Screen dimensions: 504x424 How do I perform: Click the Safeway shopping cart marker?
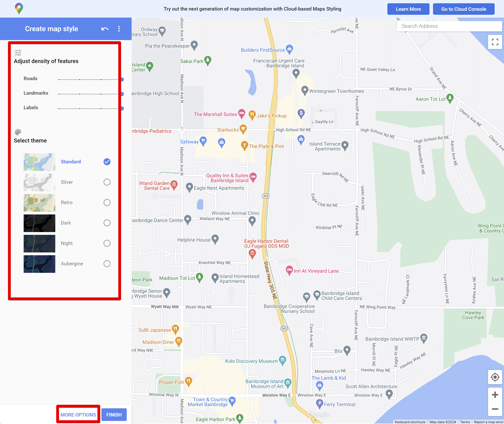click(203, 141)
